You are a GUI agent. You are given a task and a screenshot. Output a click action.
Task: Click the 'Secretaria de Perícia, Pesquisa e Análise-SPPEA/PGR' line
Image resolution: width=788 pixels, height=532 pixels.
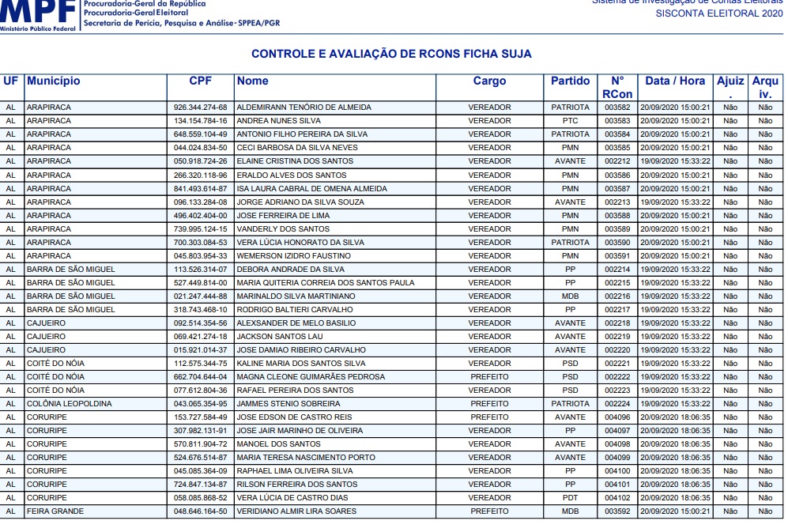pos(182,23)
